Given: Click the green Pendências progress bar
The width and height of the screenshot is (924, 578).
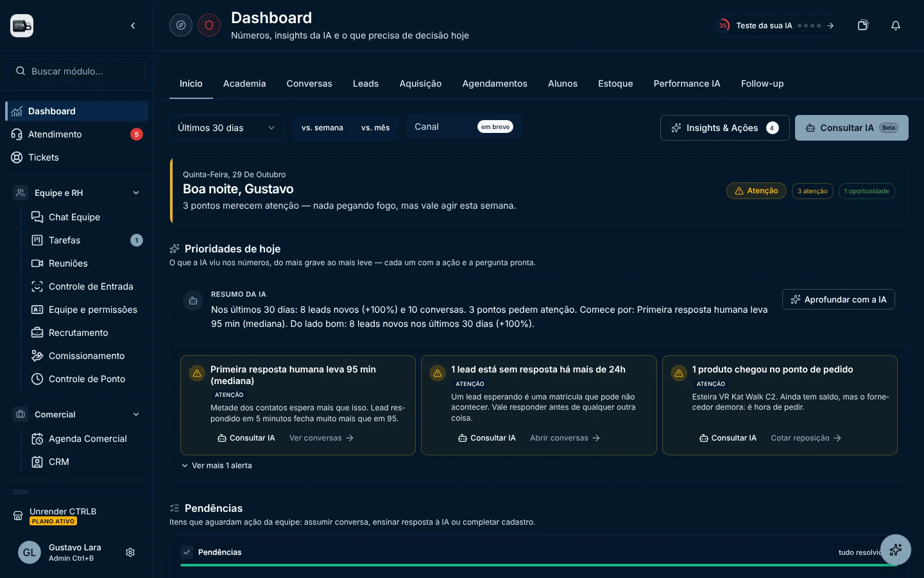Looking at the screenshot, I should point(539,565).
